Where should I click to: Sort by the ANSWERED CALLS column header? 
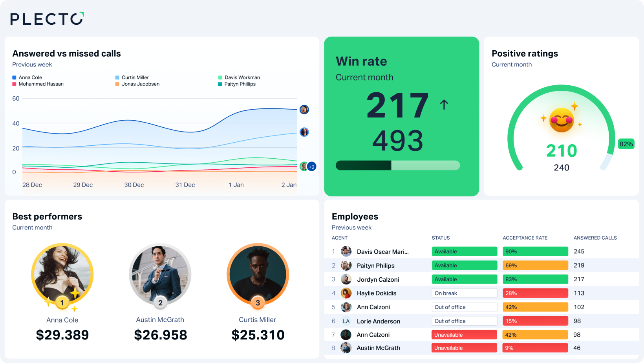(x=595, y=238)
